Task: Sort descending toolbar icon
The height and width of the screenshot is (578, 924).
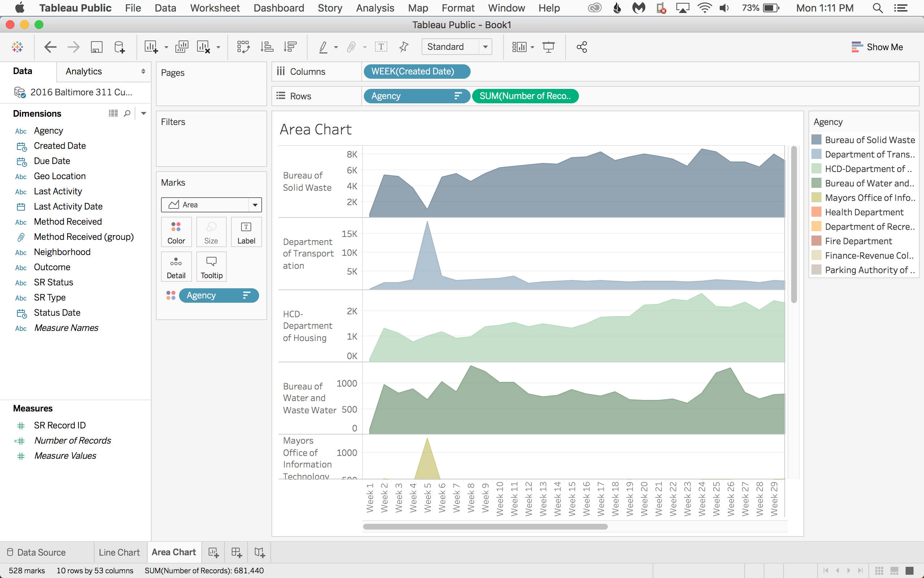Action: coord(290,47)
